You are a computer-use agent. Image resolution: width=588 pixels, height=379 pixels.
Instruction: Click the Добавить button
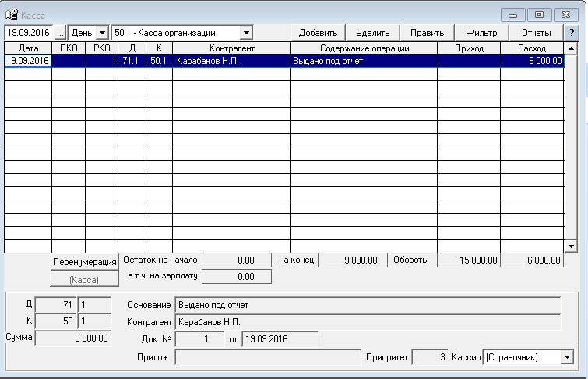tap(318, 33)
